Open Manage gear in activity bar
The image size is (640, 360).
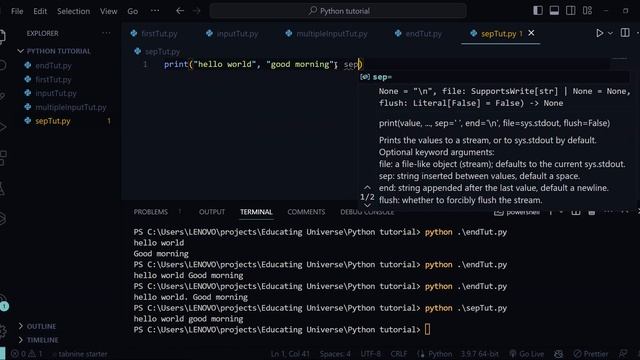coord(3,331)
